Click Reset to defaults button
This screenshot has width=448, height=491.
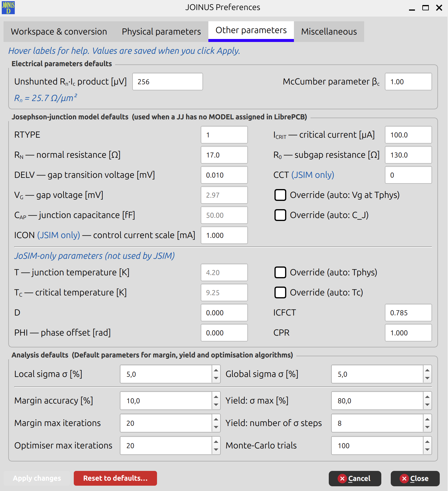click(115, 478)
